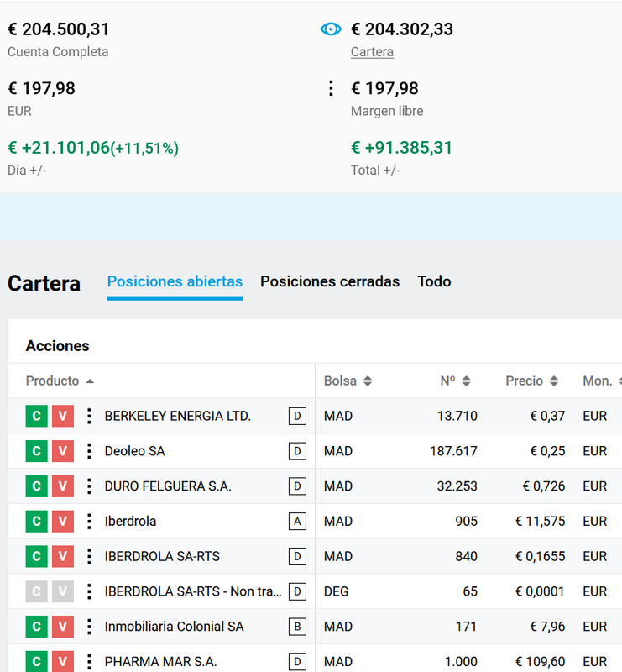Sort positions by Bolsa column

tap(348, 381)
